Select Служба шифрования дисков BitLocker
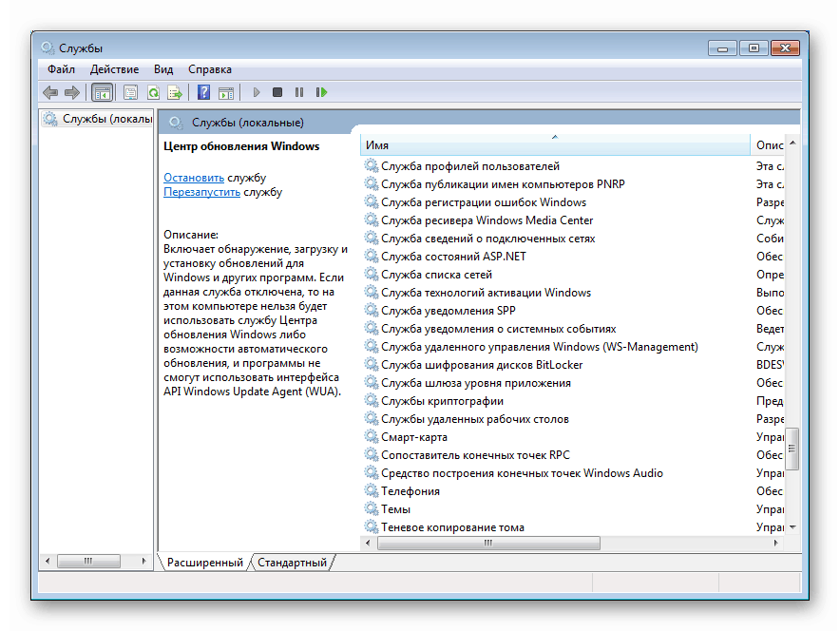Image resolution: width=840 pixels, height=631 pixels. [573, 365]
